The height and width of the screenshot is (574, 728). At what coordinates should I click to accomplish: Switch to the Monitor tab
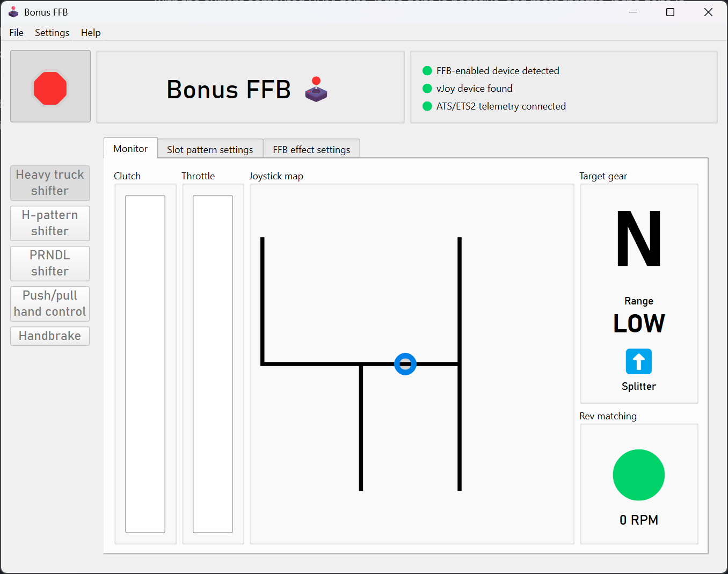click(x=130, y=149)
